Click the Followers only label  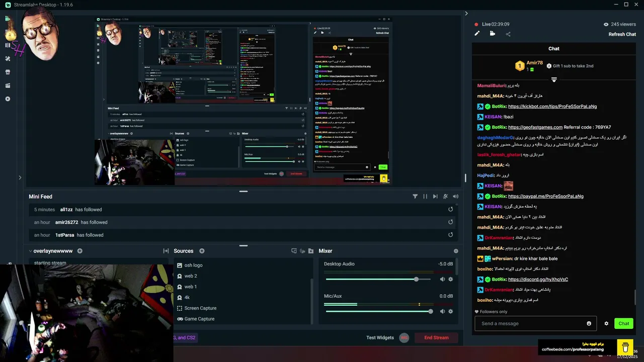coord(493,312)
